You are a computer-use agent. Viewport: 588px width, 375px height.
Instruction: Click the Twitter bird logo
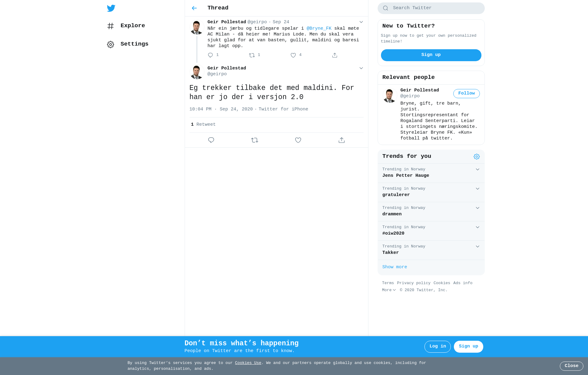111,8
